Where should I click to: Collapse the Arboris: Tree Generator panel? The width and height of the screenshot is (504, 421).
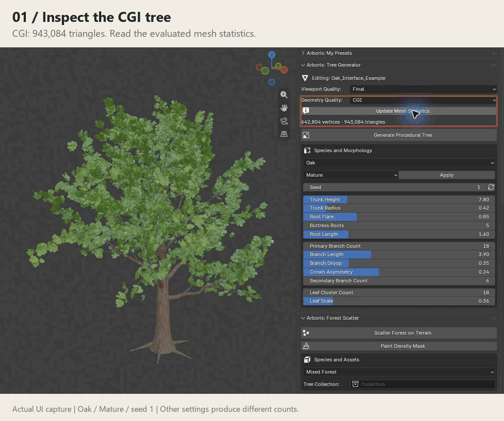303,65
